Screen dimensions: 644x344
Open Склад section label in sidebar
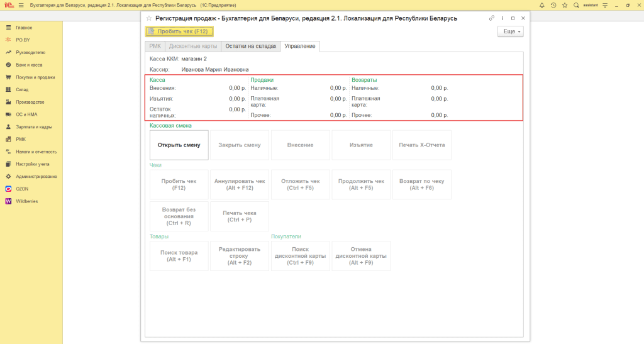(x=22, y=89)
